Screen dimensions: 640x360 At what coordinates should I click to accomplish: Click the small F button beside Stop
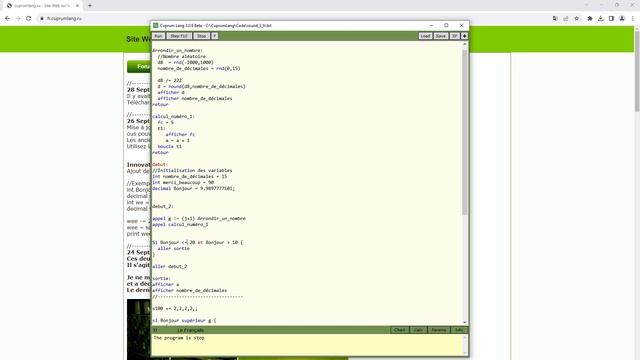click(214, 36)
